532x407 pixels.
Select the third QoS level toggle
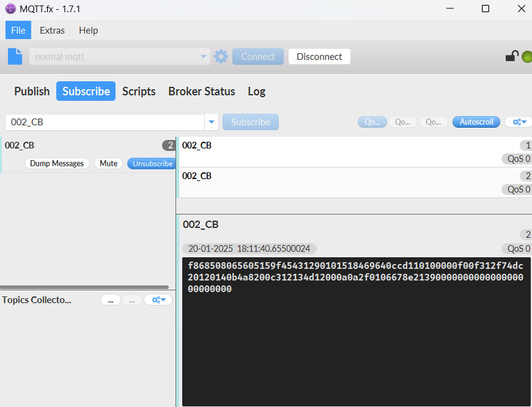pos(434,122)
